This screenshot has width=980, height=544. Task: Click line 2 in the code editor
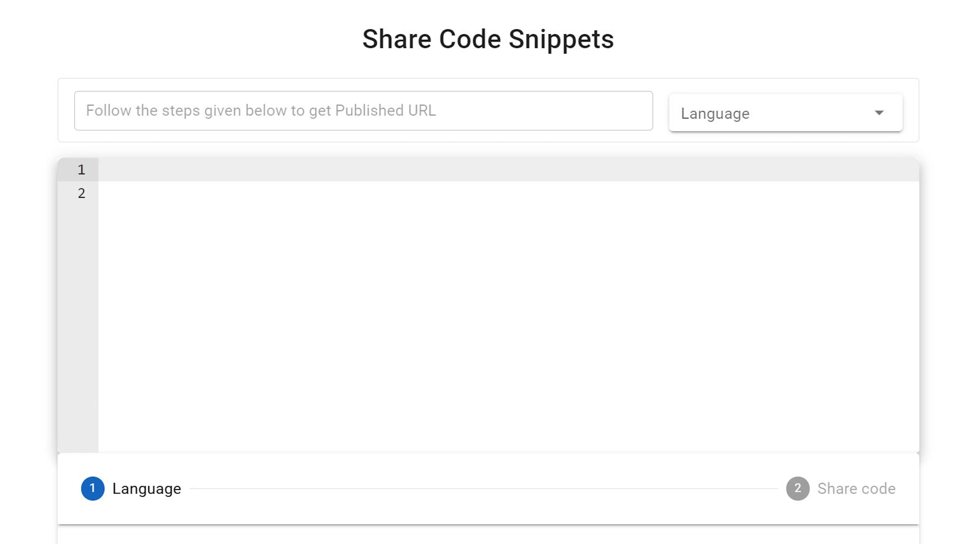click(x=509, y=193)
